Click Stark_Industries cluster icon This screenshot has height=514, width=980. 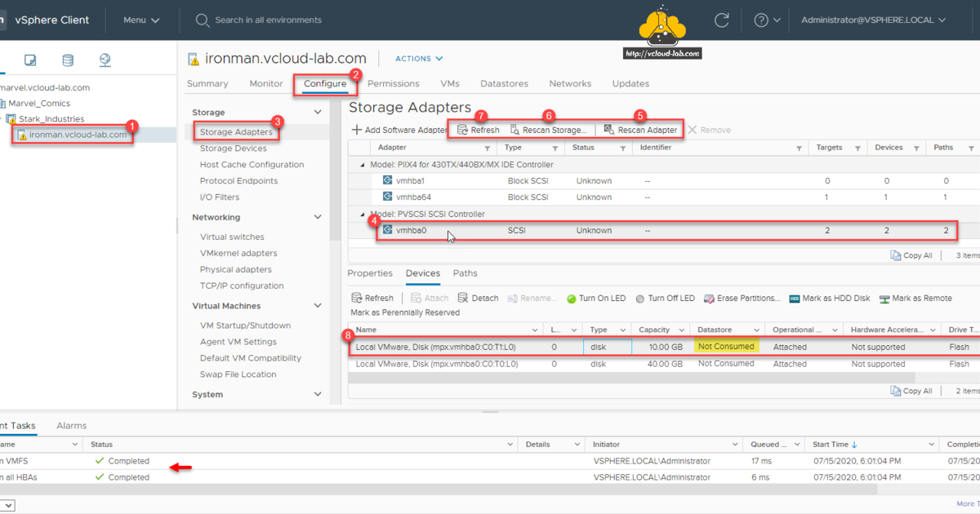pos(12,119)
